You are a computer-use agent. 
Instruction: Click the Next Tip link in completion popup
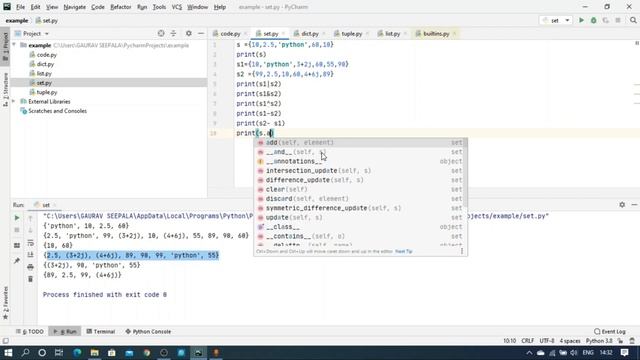click(404, 251)
